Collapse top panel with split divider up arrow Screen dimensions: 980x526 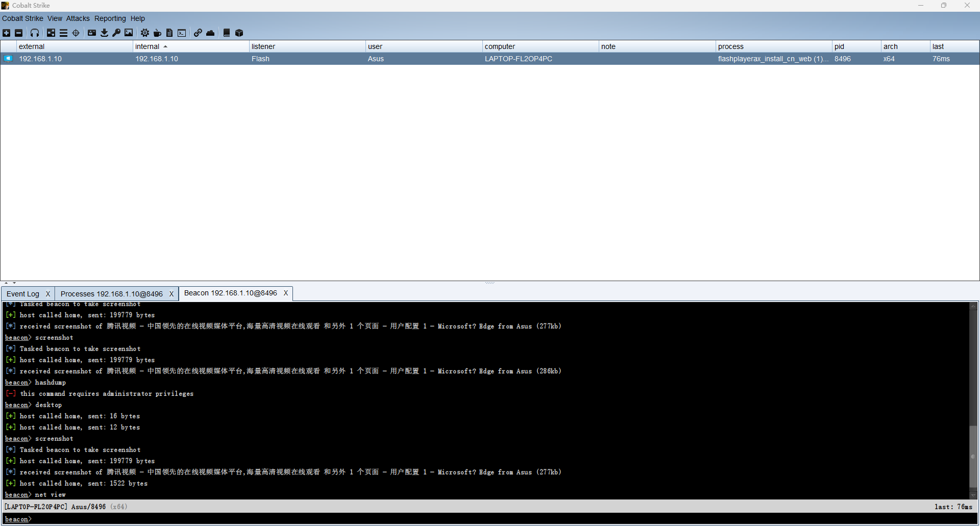pyautogui.click(x=6, y=283)
